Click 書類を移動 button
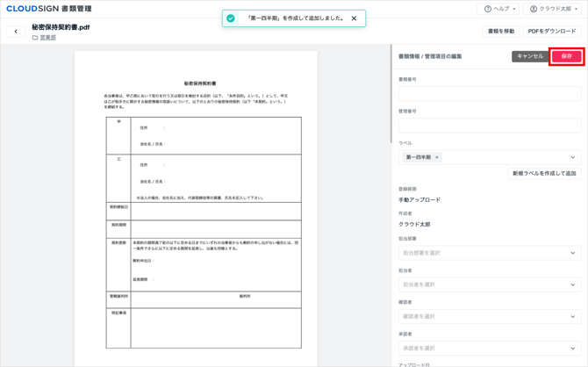Image resolution: width=588 pixels, height=367 pixels. [x=501, y=31]
